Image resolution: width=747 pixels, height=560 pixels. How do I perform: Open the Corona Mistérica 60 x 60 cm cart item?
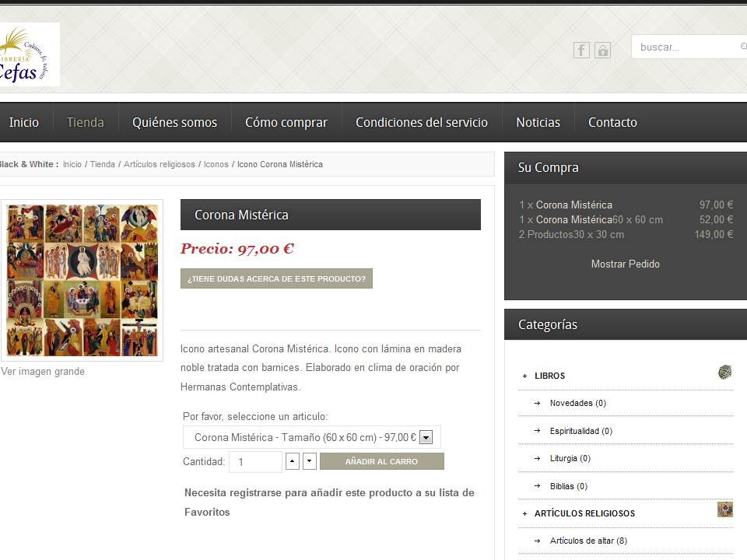[x=574, y=219]
